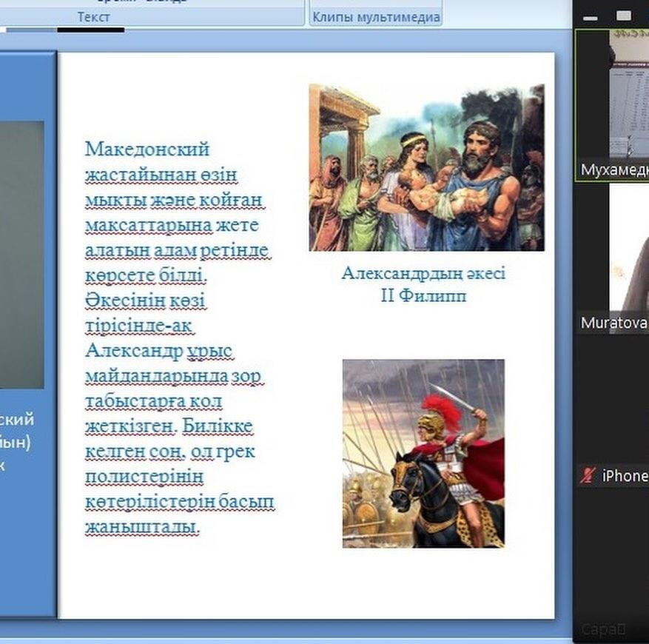Minimize the meeting video panel
Screen dimensions: 649x644
tap(591, 19)
